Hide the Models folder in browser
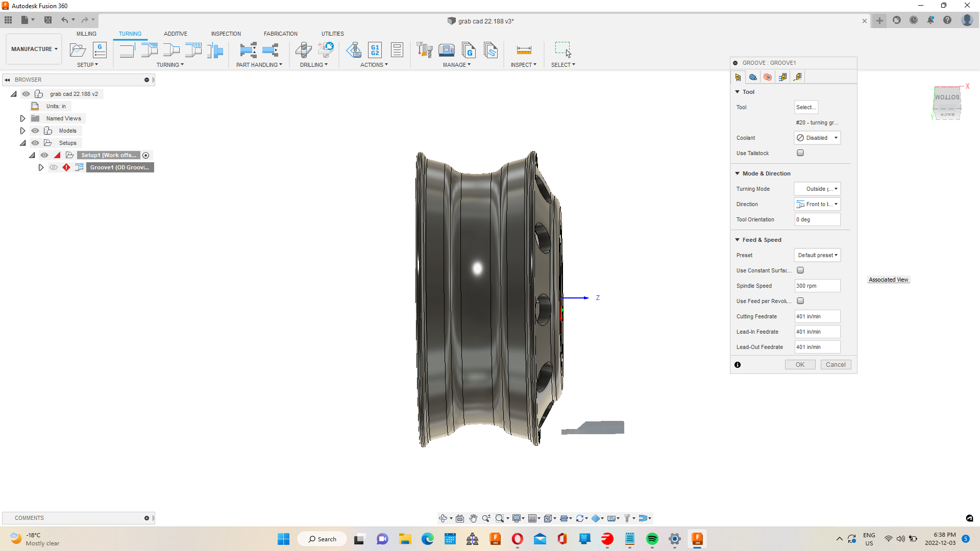Viewport: 980px width, 551px height. tap(35, 131)
